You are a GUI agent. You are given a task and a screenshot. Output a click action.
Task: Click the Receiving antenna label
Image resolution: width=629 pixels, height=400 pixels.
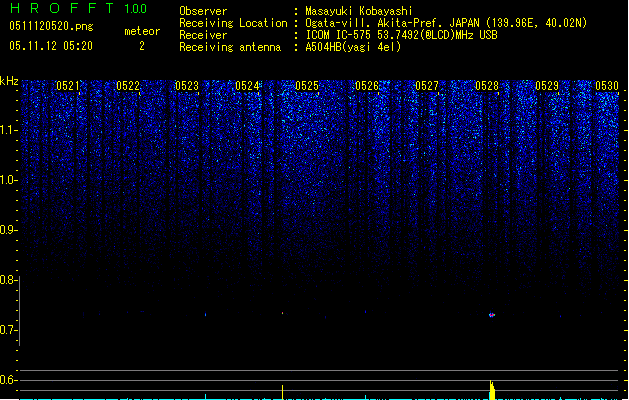pos(230,47)
